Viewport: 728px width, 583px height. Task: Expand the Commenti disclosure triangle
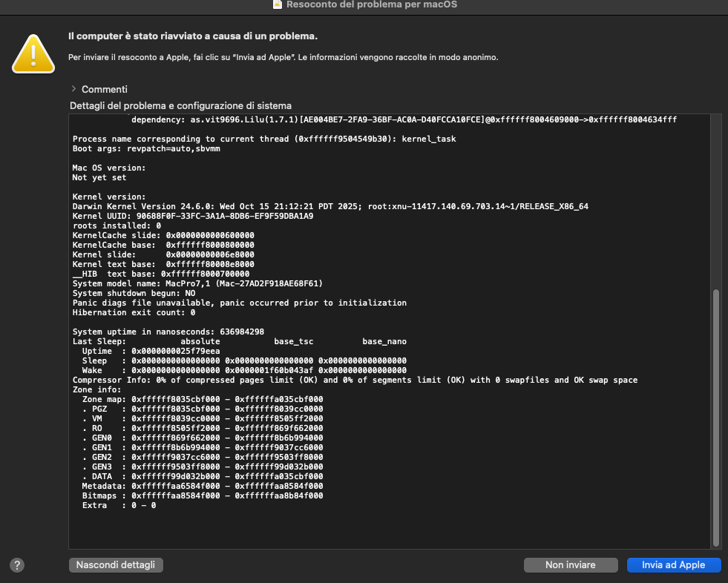click(73, 89)
